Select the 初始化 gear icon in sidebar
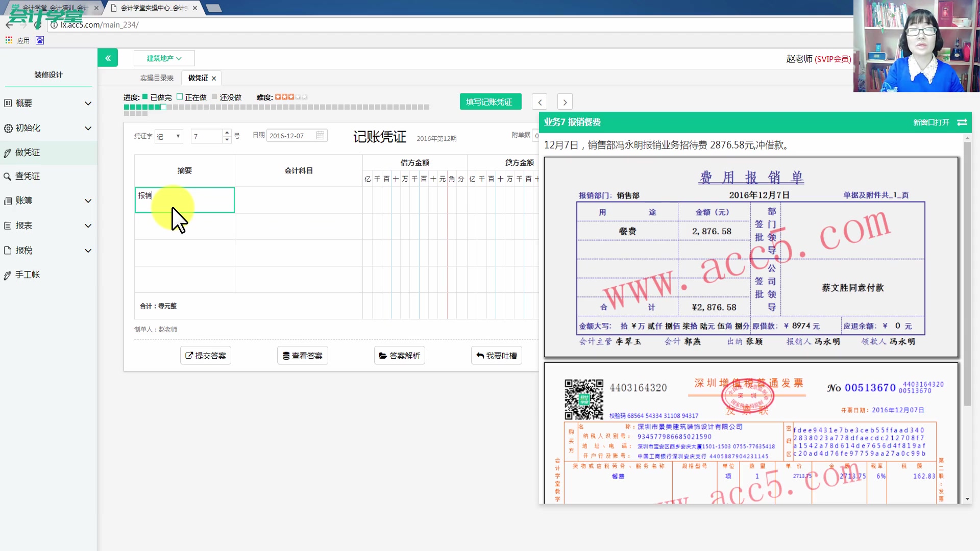Viewport: 980px width, 551px height. pyautogui.click(x=8, y=129)
